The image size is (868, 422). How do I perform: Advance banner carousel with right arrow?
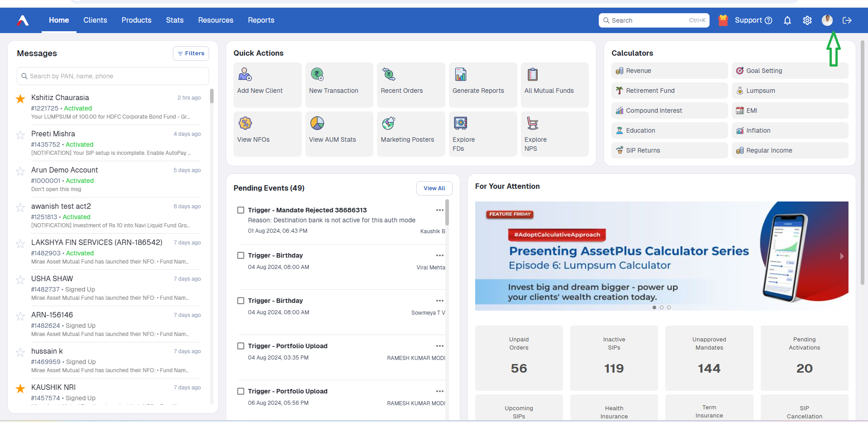(842, 256)
